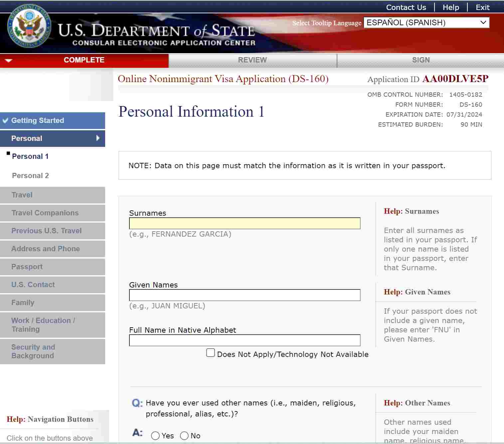Click the Given Names text field

click(x=245, y=295)
